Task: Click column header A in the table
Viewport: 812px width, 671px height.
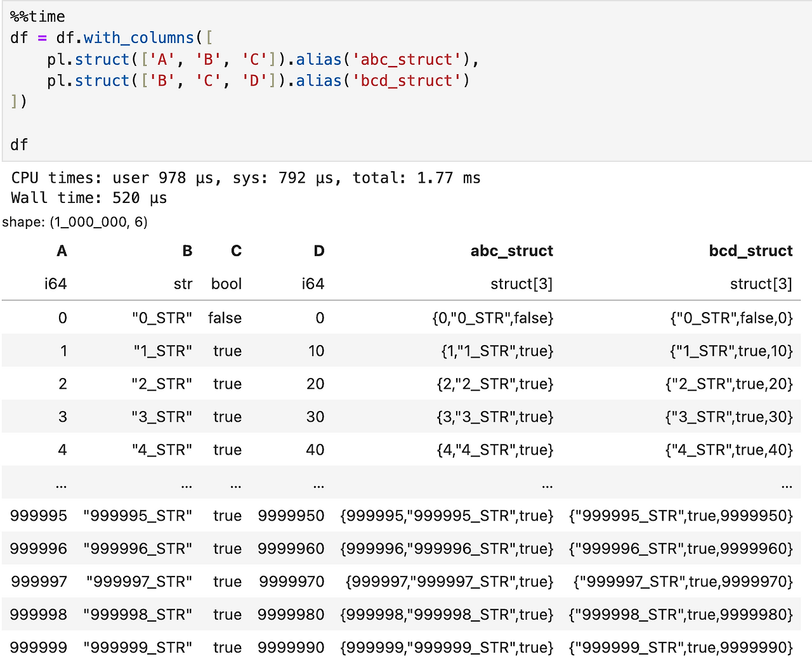Action: 62,251
